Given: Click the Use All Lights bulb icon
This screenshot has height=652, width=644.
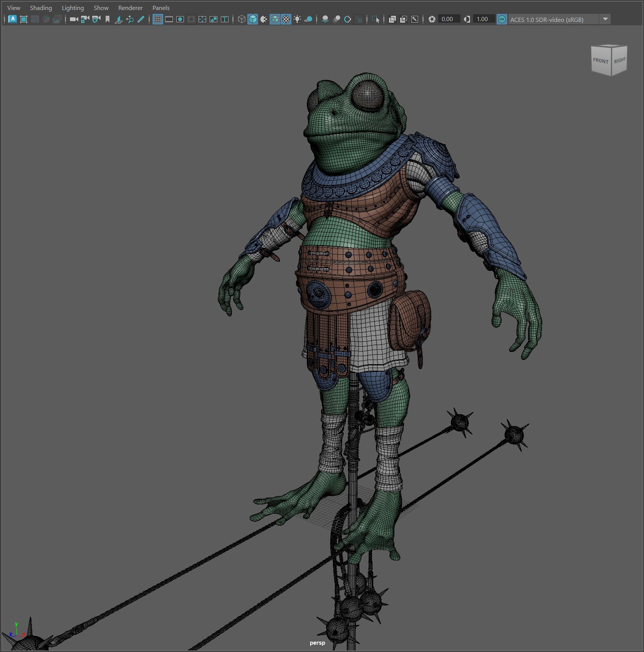Looking at the screenshot, I should [297, 19].
